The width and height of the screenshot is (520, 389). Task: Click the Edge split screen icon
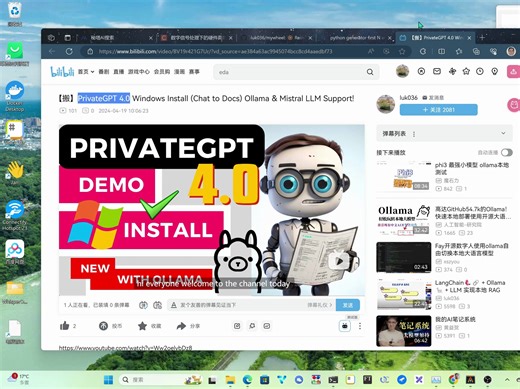click(441, 51)
